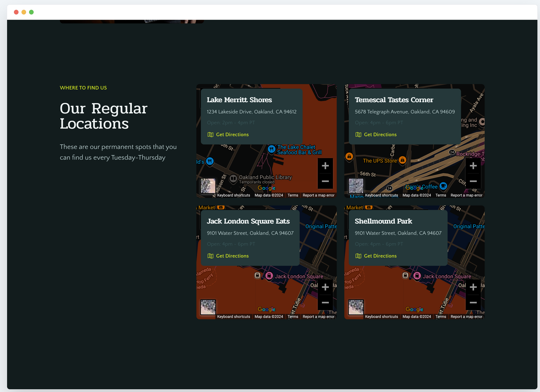
Task: Click the address 1234 Lakeside Drive, Oakland
Action: tap(252, 112)
